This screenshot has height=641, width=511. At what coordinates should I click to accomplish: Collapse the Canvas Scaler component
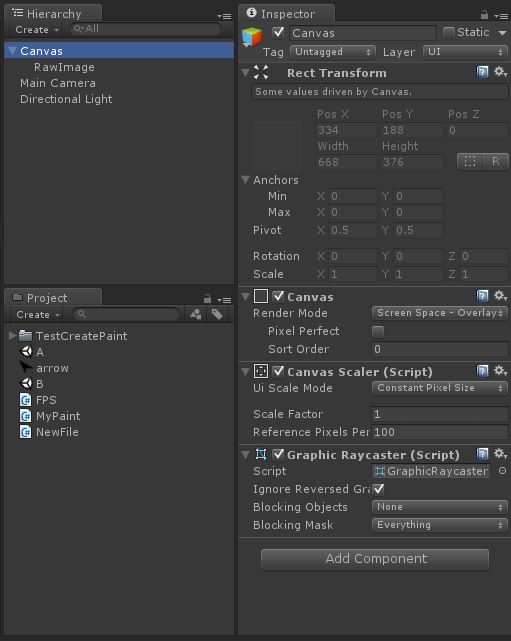245,372
